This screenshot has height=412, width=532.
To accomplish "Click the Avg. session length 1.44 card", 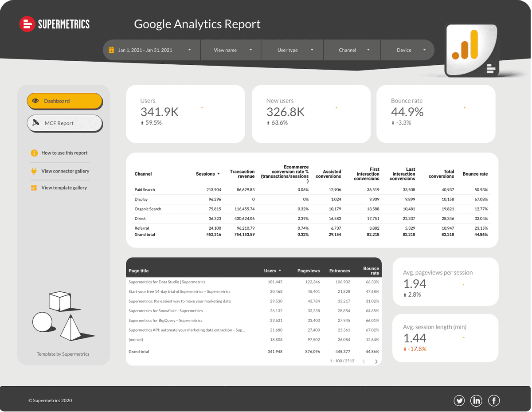I will pos(446,337).
